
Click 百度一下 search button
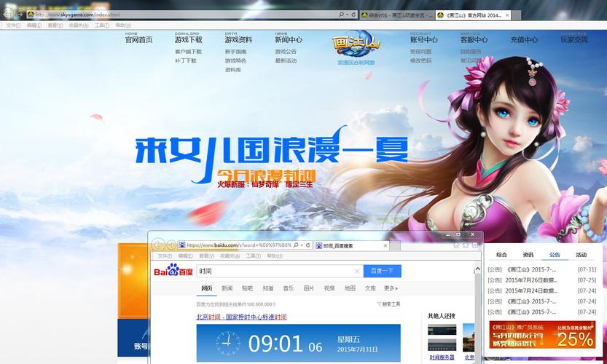coord(382,271)
